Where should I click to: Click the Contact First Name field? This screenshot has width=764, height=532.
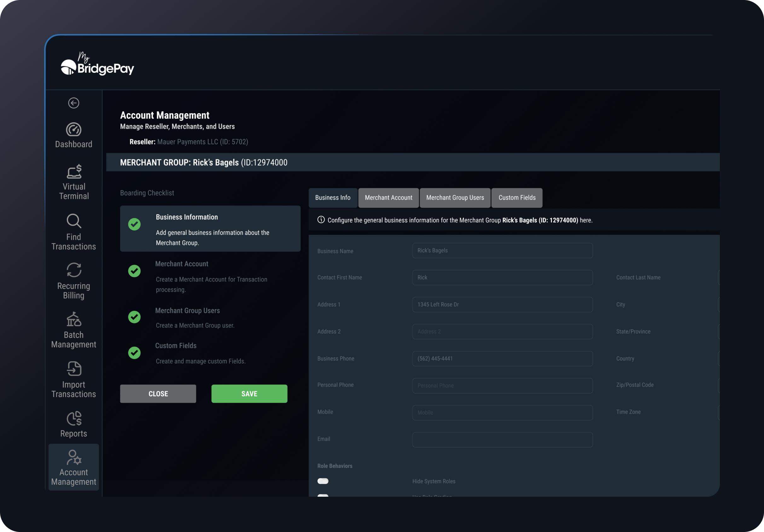tap(502, 277)
